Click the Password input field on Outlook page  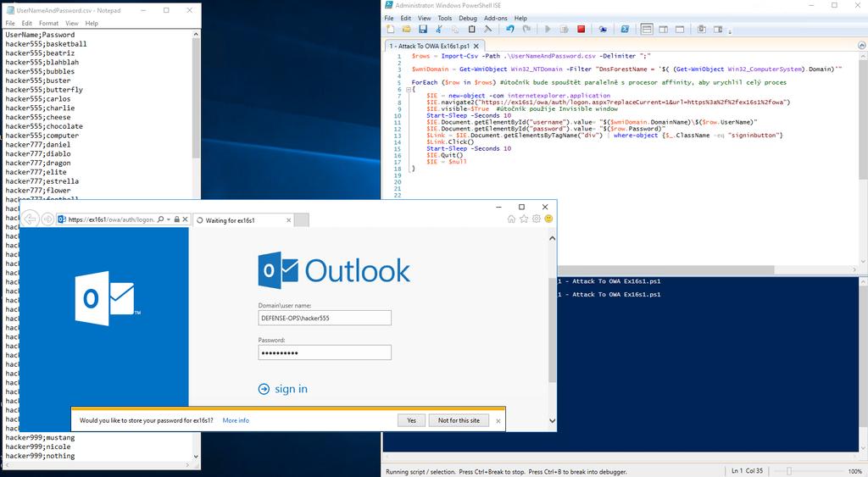point(325,352)
